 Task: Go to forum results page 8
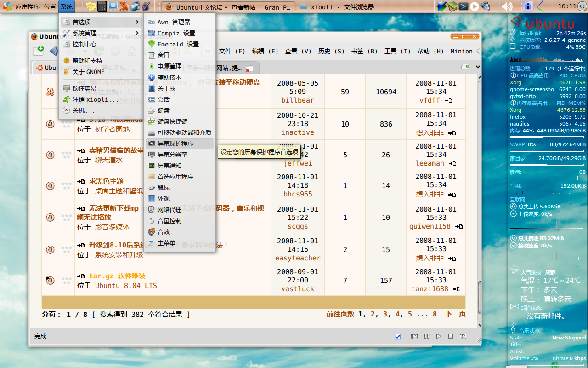click(435, 314)
